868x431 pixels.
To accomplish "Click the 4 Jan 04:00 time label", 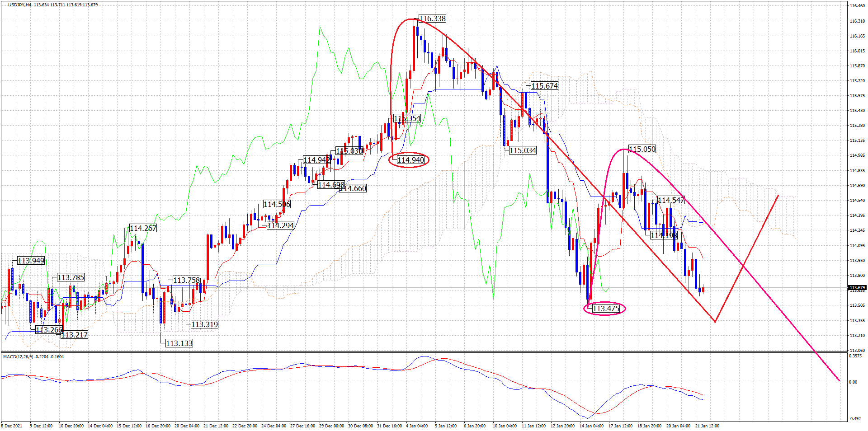I will (416, 426).
